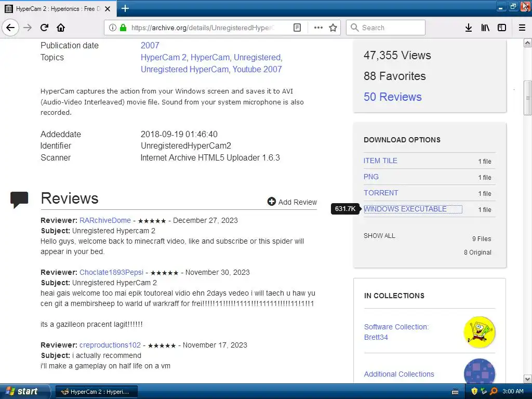The width and height of the screenshot is (532, 399).
Task: Toggle reader view in address bar
Action: point(297,28)
